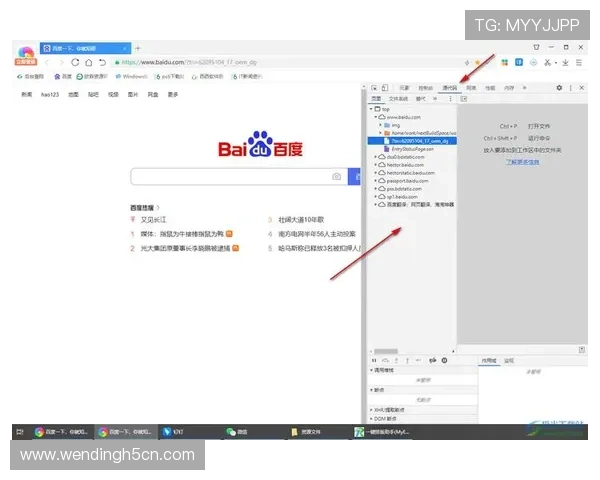600x480 pixels.
Task: Click the scissors screenshot tool icon
Action: point(548,62)
